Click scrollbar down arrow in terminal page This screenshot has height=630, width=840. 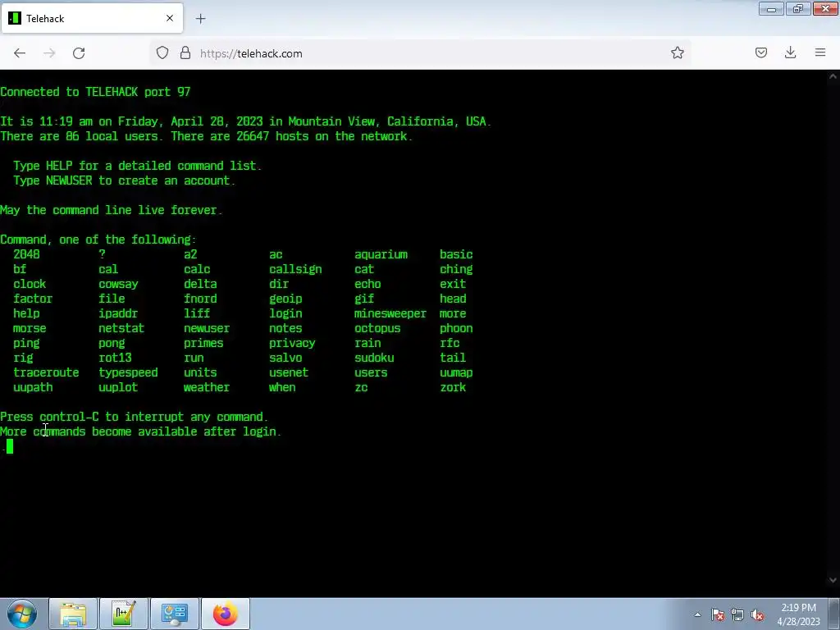833,580
